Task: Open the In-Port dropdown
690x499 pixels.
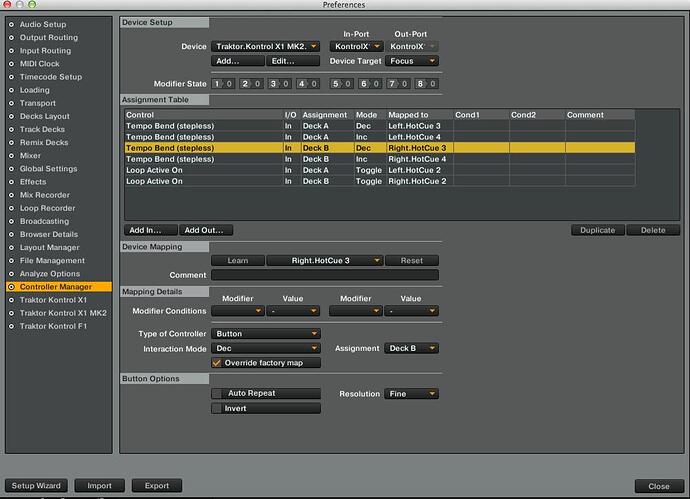Action: point(356,46)
